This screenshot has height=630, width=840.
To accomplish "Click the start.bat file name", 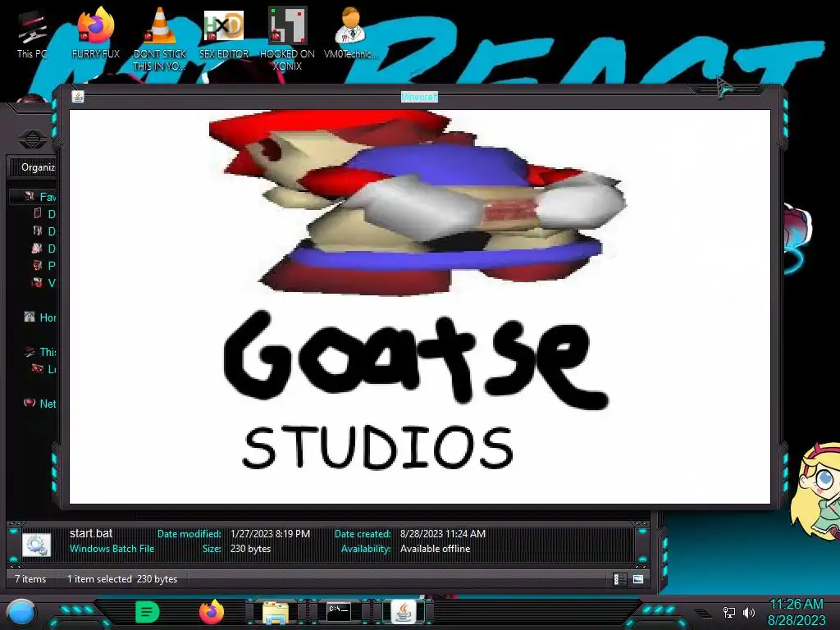I will point(91,533).
